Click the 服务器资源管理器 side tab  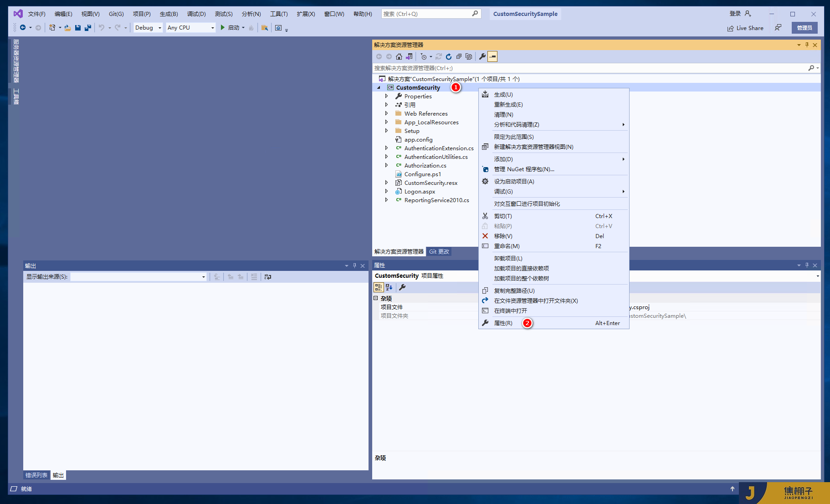click(x=16, y=61)
